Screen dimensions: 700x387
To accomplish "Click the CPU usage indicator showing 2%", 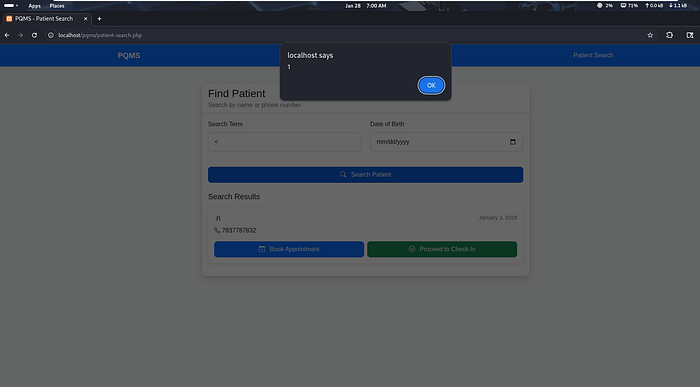I will coord(605,6).
